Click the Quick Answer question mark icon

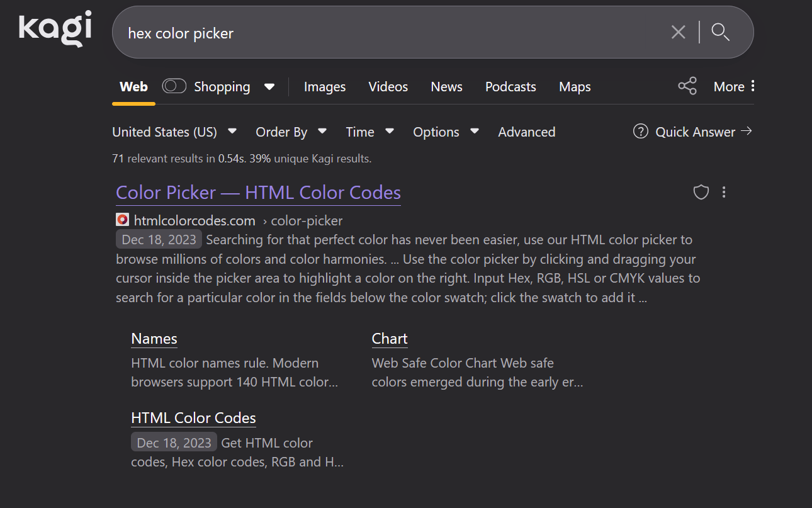[x=641, y=132]
